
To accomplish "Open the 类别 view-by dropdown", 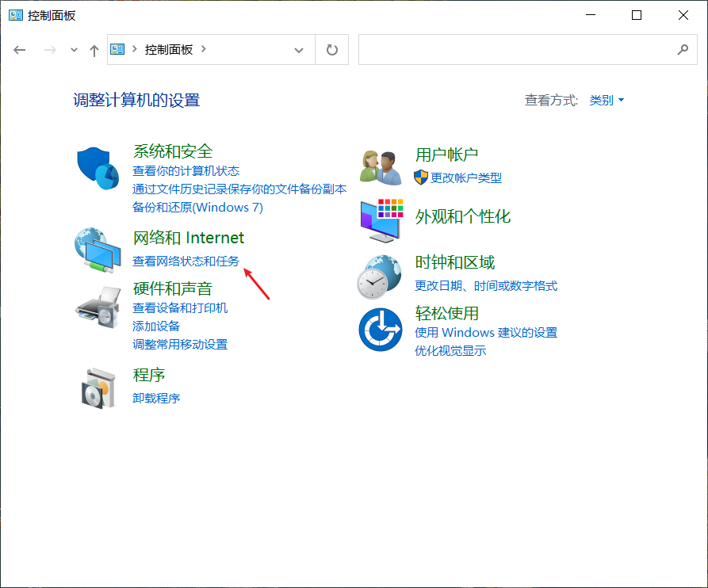I will point(607,100).
